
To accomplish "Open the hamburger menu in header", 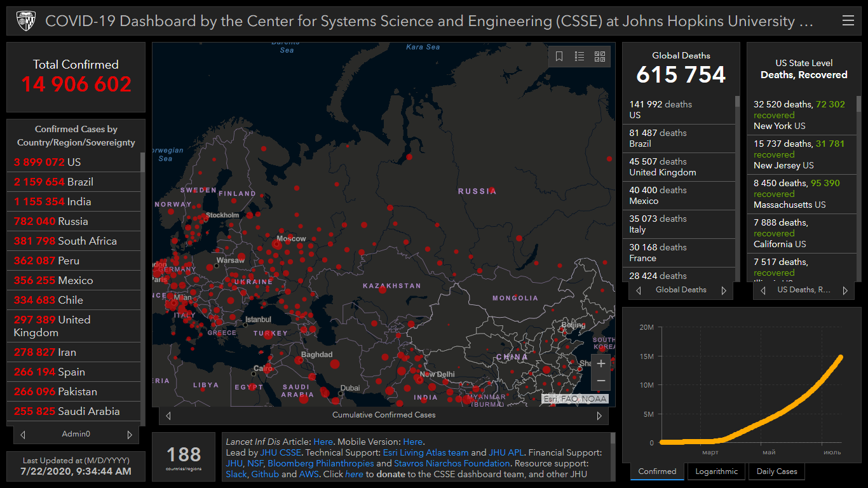I will click(x=848, y=21).
